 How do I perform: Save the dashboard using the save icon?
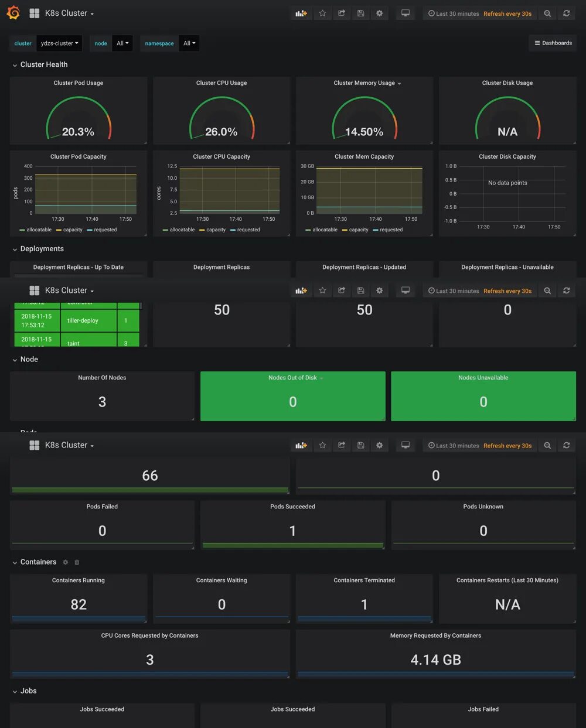360,13
